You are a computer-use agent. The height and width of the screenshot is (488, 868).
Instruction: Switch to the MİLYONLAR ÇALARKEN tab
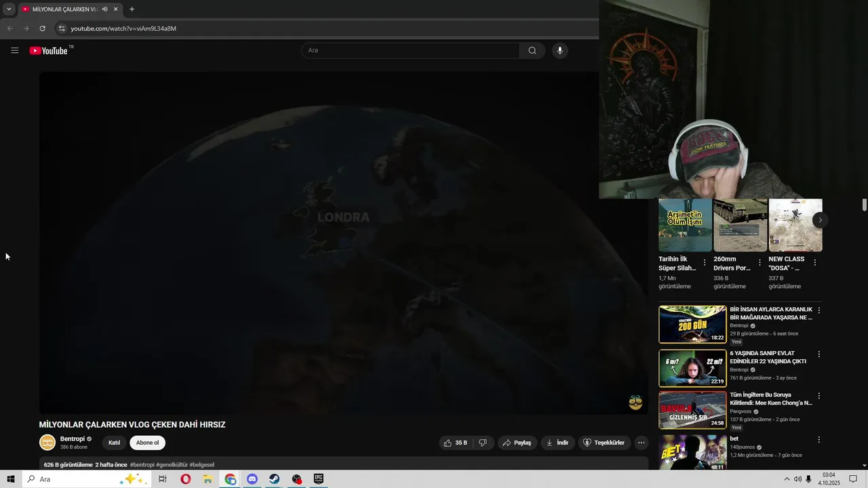(x=64, y=9)
